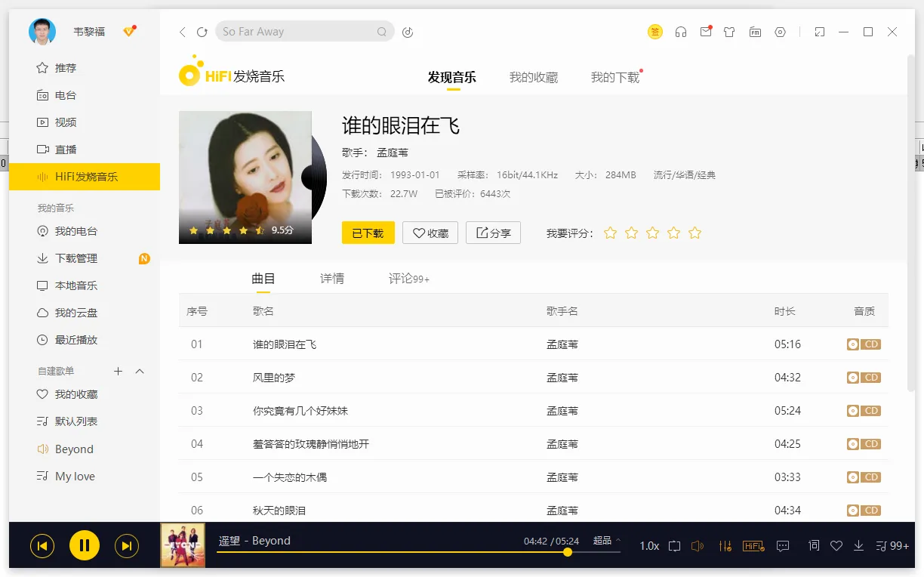
Task: Click the HiFi quality icon in player bar
Action: pos(753,545)
